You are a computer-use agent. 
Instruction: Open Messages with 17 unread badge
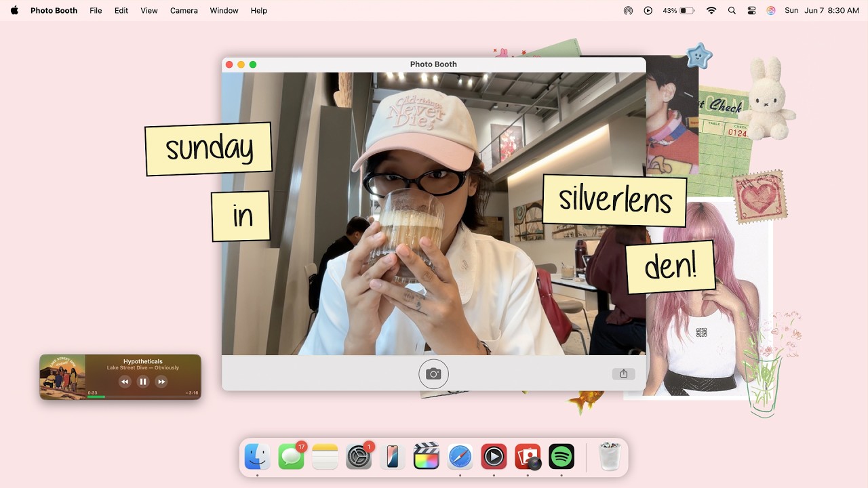[292, 457]
